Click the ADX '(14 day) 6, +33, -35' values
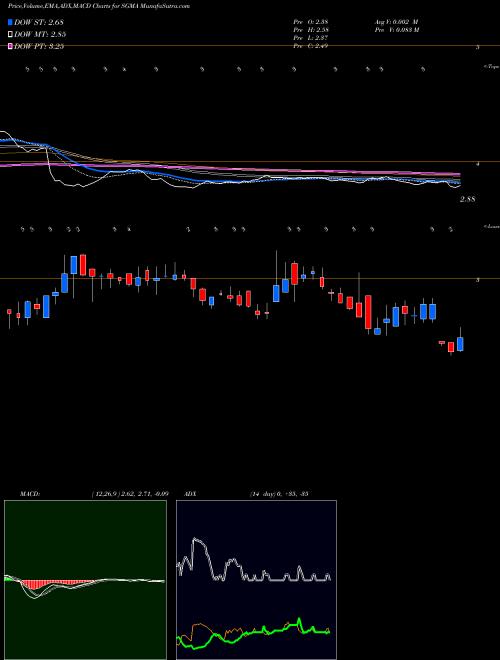 coord(279,493)
